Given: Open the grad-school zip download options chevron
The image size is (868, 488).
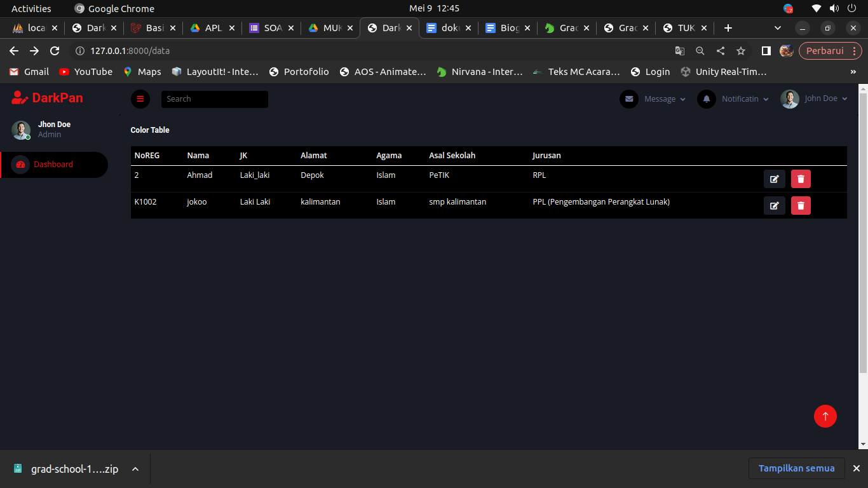Looking at the screenshot, I should (135, 469).
